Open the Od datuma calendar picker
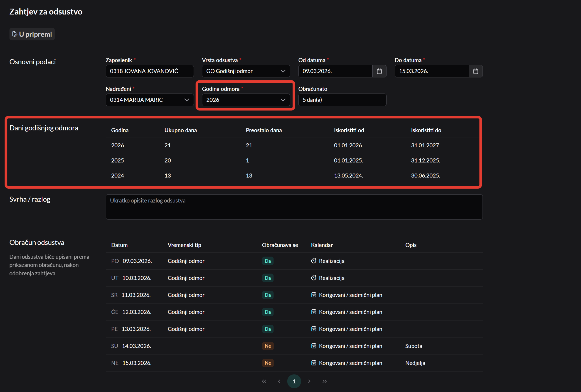The width and height of the screenshot is (581, 392). pos(379,71)
